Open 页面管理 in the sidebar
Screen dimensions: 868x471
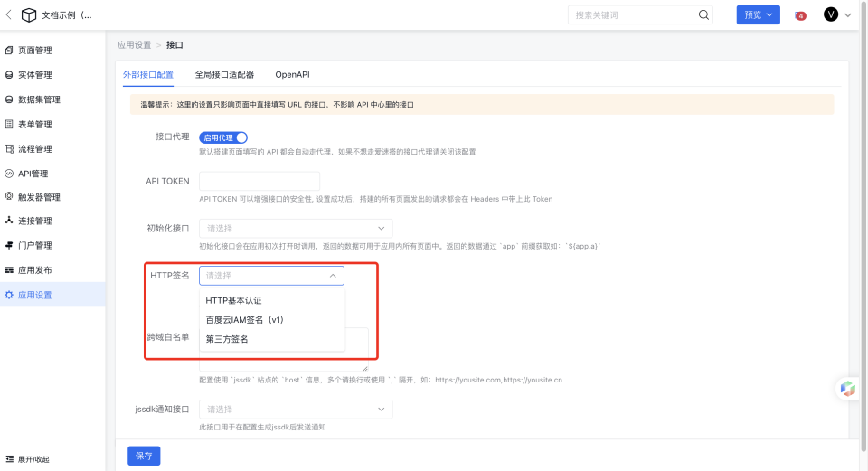coord(34,51)
